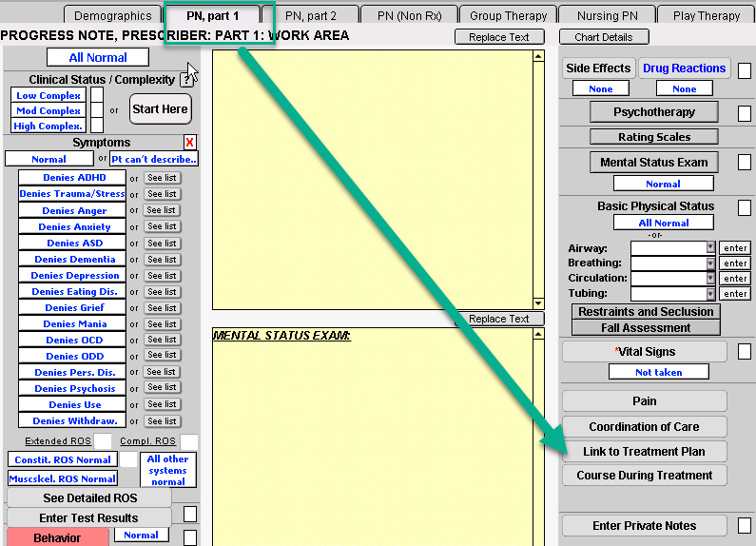Switch to the PN, part 2 tab

point(310,15)
